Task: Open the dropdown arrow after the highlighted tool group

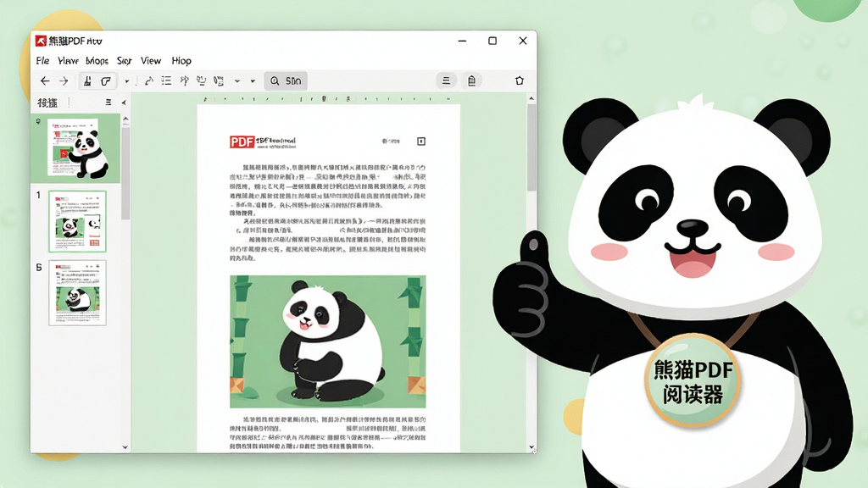Action: [127, 81]
